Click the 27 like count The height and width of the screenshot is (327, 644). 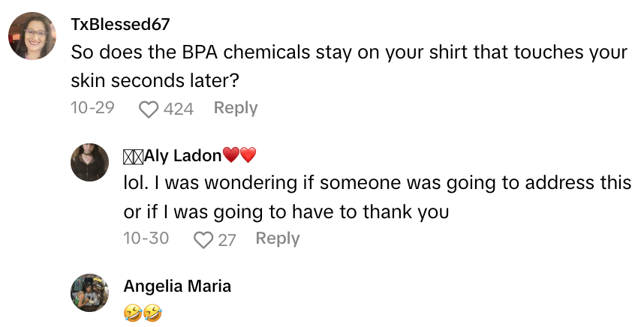(227, 240)
